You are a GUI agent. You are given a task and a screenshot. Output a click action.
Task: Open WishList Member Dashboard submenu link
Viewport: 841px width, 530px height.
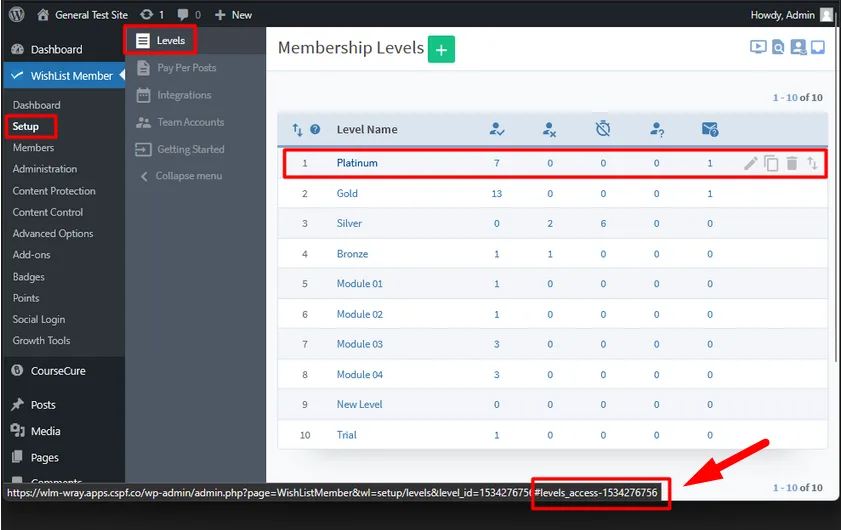point(36,105)
